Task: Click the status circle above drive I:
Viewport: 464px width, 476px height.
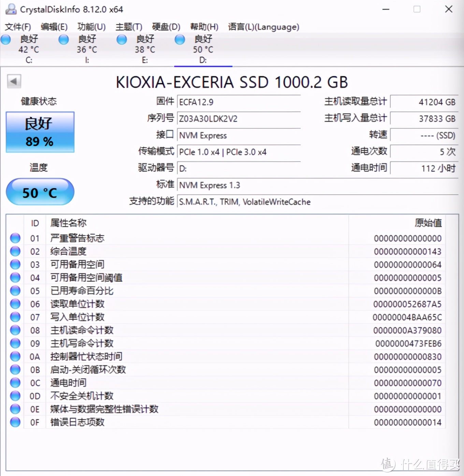Action: coord(64,40)
